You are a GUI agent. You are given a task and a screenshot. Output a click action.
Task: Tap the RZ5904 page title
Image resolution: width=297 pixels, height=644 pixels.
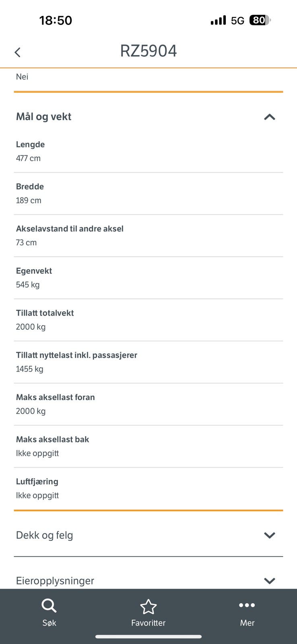tap(148, 51)
